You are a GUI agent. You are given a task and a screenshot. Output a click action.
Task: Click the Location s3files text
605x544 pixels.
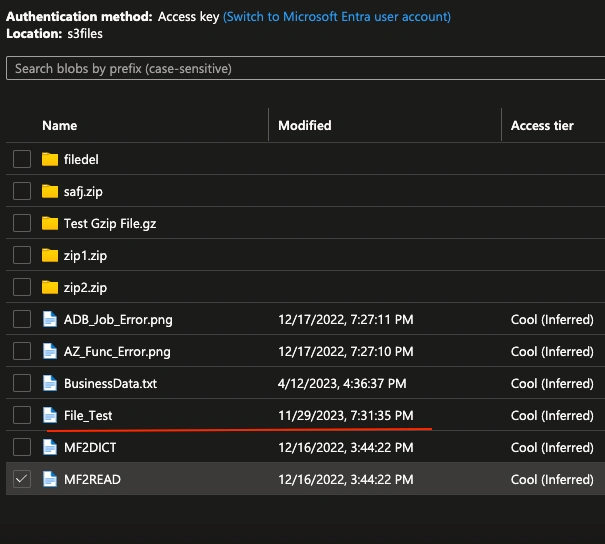(54, 34)
